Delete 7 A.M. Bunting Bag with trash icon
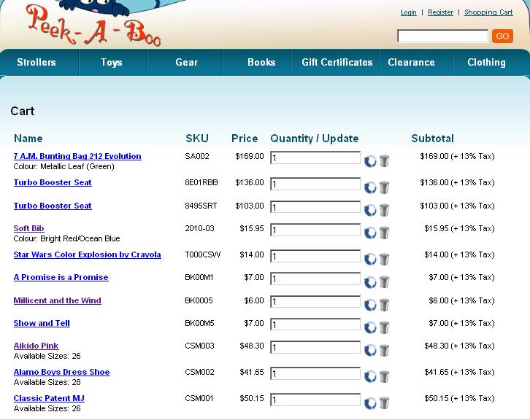Image resolution: width=530 pixels, height=420 pixels. point(384,160)
